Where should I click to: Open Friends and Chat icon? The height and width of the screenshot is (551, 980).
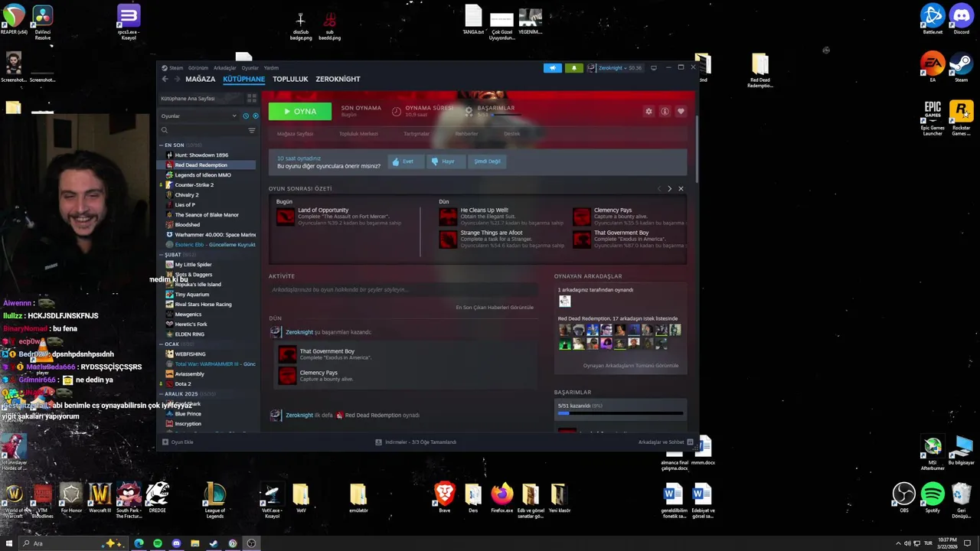click(x=690, y=442)
